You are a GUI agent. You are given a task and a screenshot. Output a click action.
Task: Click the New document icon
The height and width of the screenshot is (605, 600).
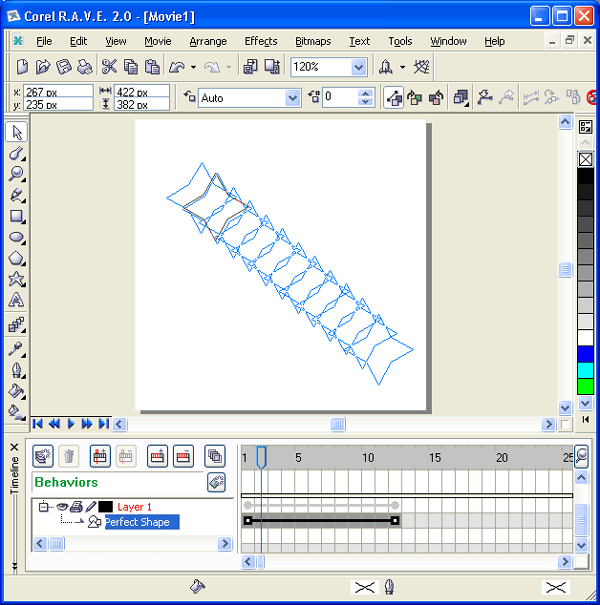[x=22, y=67]
